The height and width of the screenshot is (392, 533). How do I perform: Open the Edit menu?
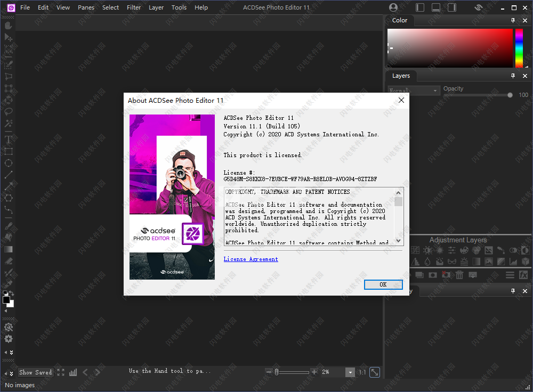43,7
